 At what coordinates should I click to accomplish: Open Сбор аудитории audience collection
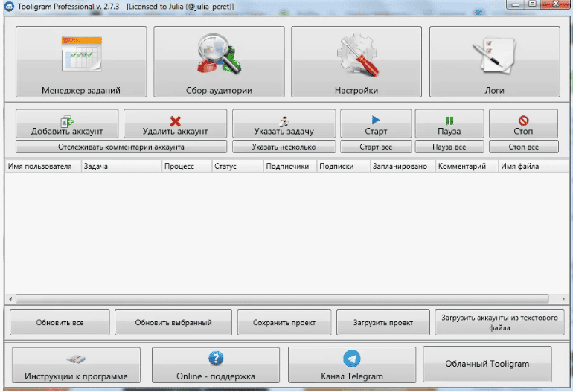(x=219, y=62)
